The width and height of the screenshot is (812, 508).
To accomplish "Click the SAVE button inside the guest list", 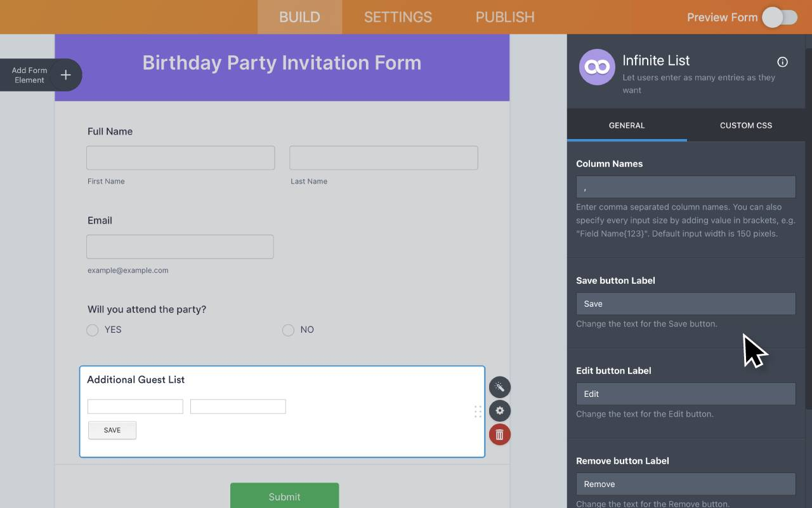I will (112, 430).
